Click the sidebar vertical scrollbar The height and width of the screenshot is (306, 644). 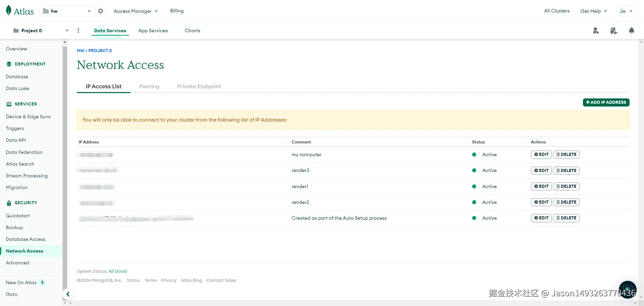pyautogui.click(x=65, y=168)
